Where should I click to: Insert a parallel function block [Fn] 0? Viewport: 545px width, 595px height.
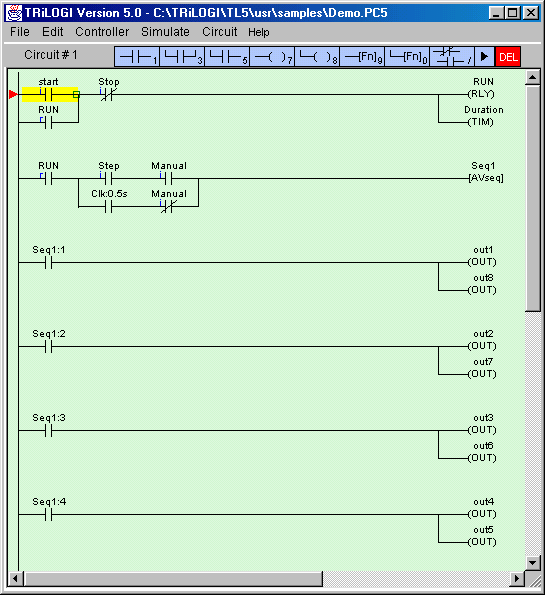coord(407,57)
